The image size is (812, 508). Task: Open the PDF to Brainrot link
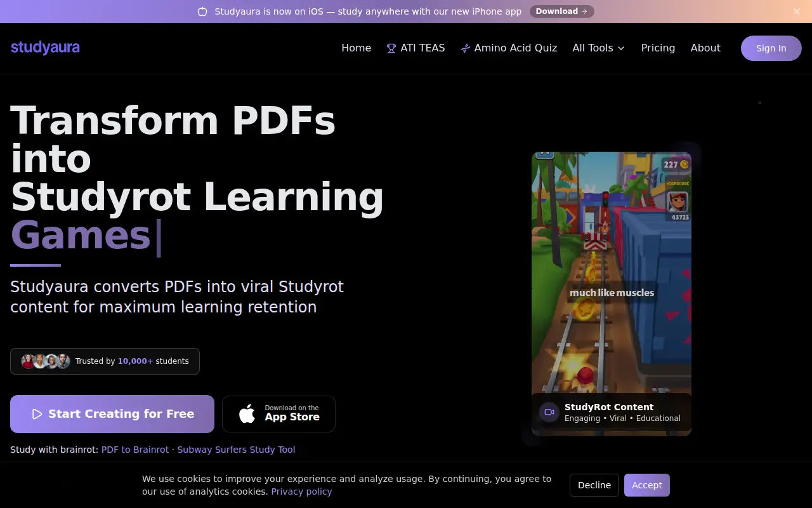click(x=135, y=450)
